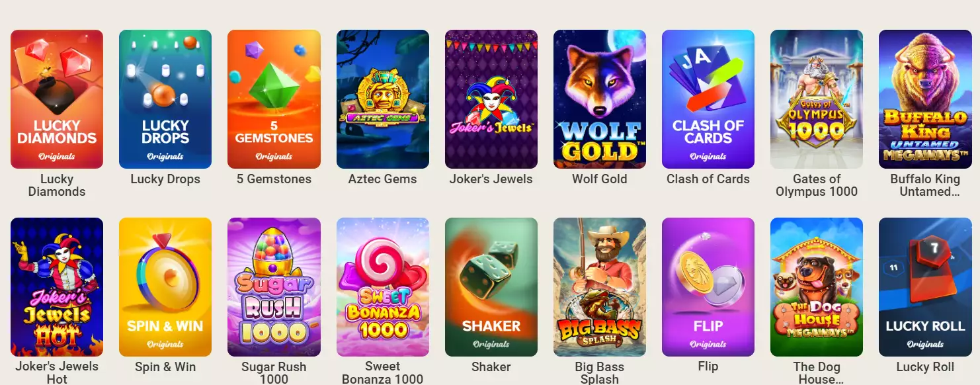The image size is (980, 385).
Task: Open The Dog House Megaways thumbnail
Action: (817, 287)
